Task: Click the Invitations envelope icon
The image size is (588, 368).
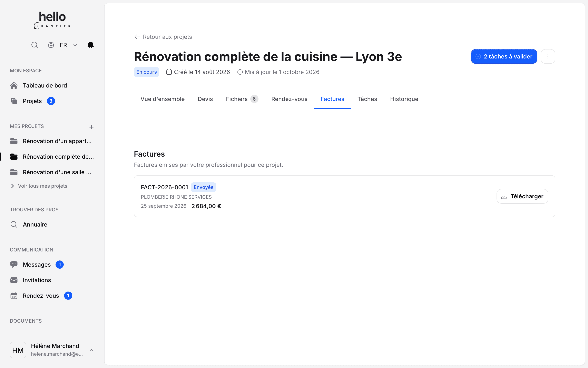Action: pos(14,280)
